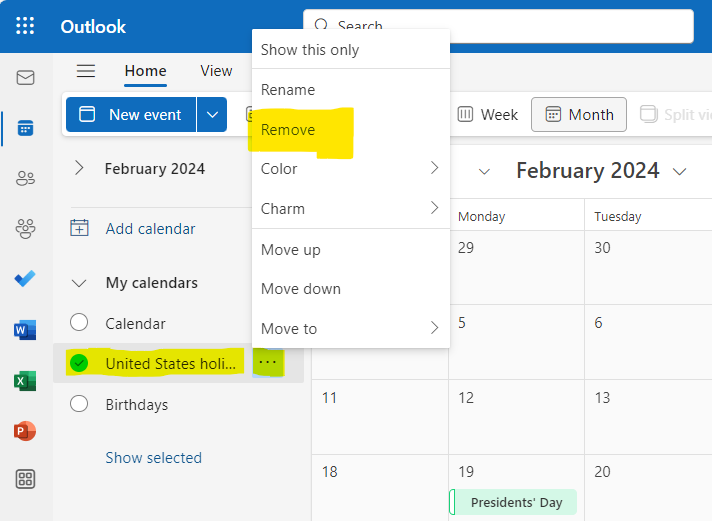Open Calendar from the sidebar
Image resolution: width=712 pixels, height=521 pixels.
(25, 128)
